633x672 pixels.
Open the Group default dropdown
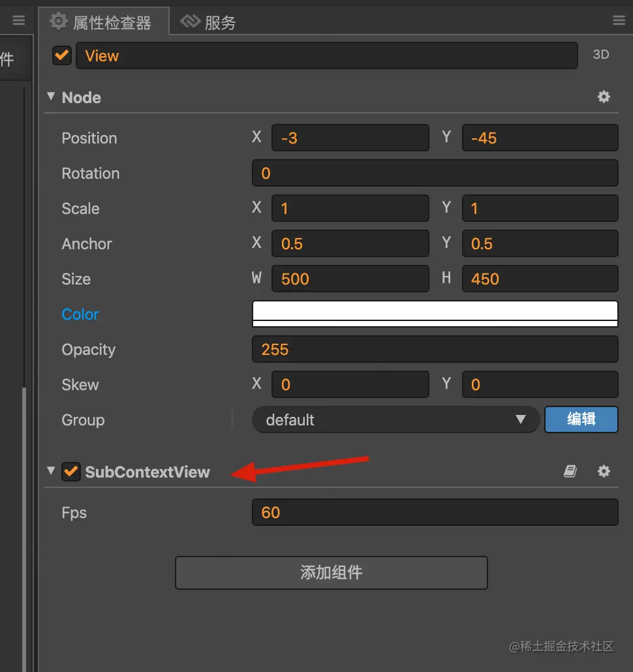(x=395, y=420)
